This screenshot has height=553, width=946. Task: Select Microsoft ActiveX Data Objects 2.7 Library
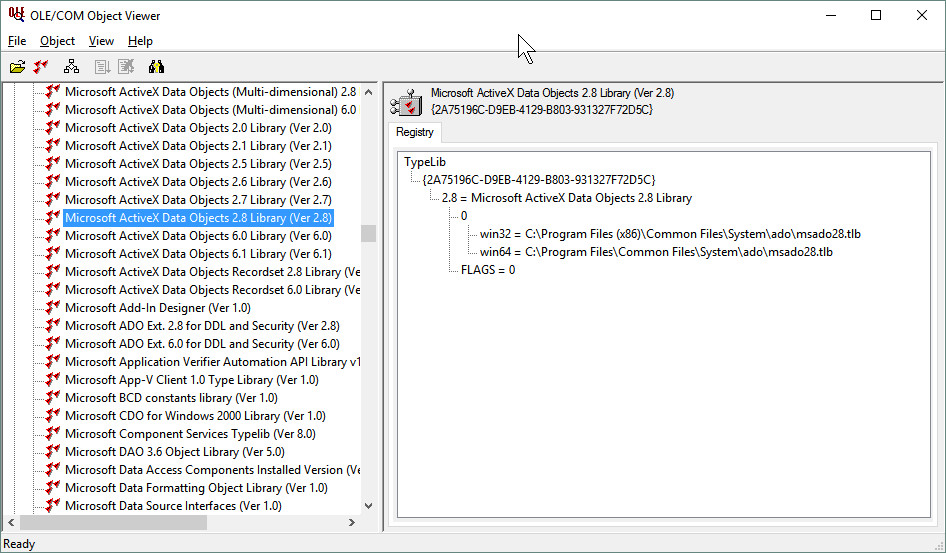point(198,200)
